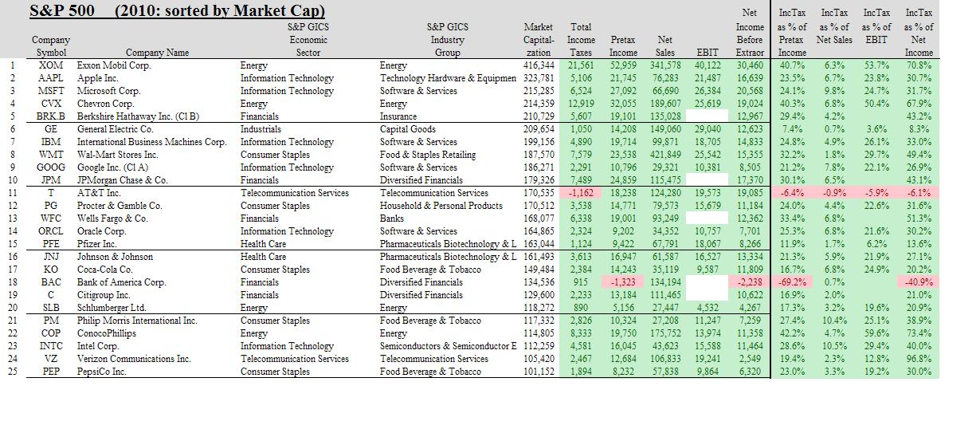Click Bank of America's pretax income -1,323
Screen dimensions: 980x429
[622, 282]
